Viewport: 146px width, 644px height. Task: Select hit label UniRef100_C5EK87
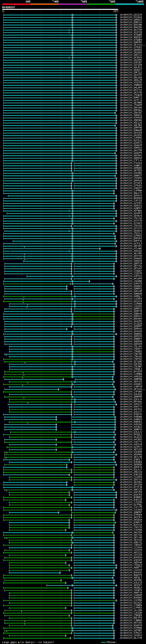(131, 545)
